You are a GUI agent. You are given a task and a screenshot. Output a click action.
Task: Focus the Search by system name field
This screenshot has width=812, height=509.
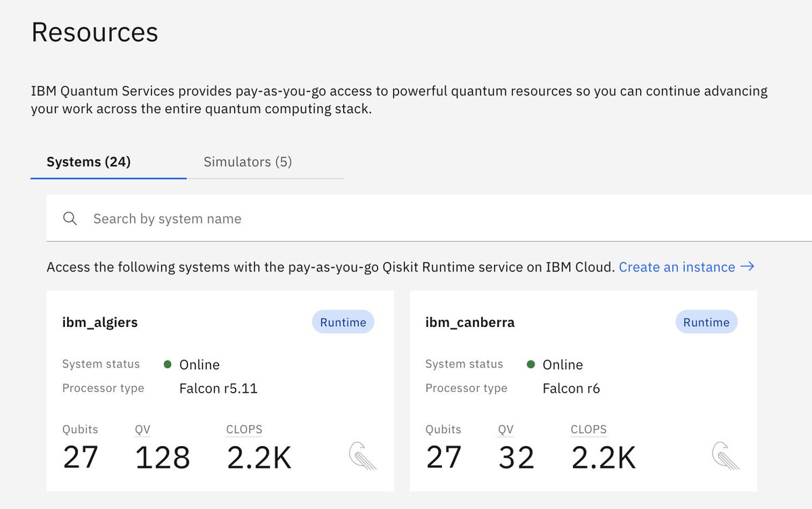pos(429,219)
